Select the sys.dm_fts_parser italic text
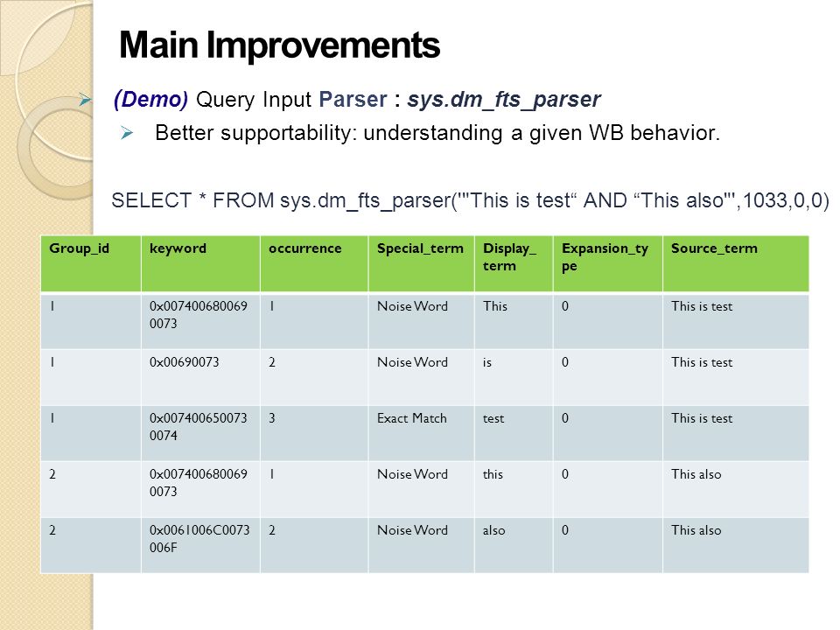The image size is (840, 630). (x=503, y=100)
